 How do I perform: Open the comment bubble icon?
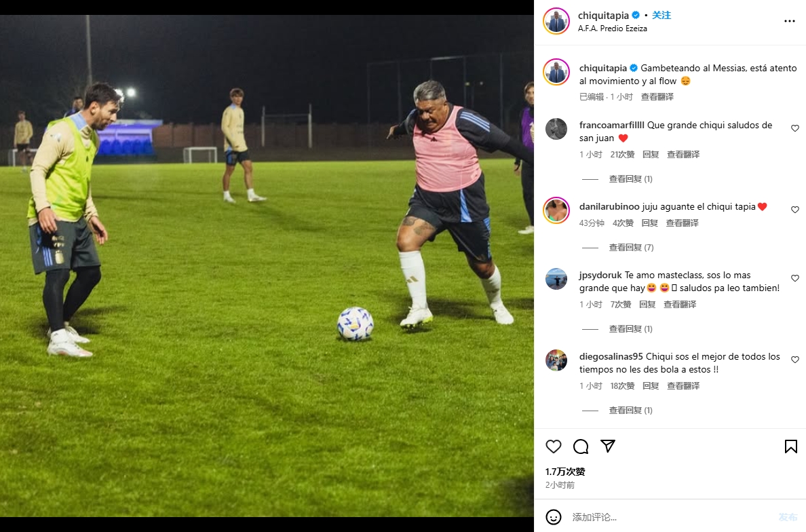click(581, 446)
